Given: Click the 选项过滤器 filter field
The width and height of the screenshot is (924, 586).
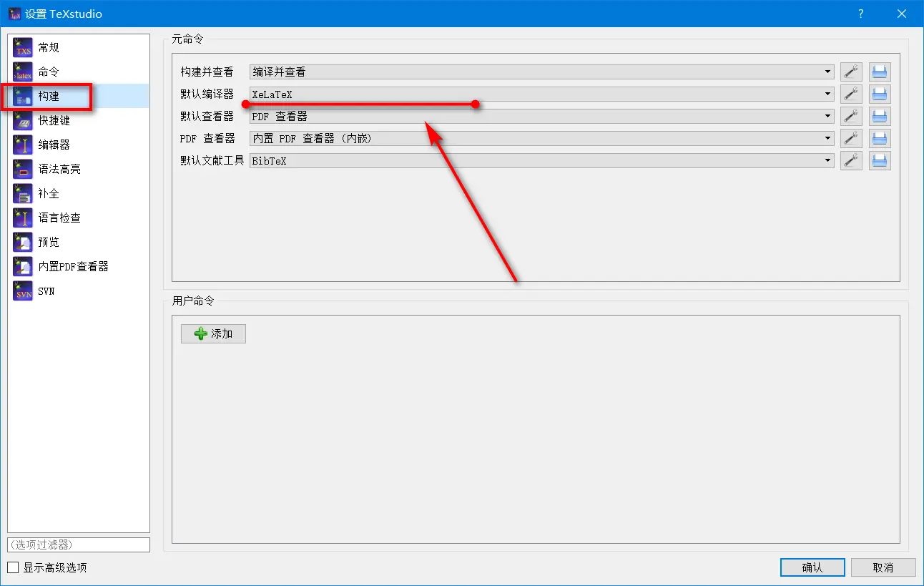Looking at the screenshot, I should tap(79, 545).
